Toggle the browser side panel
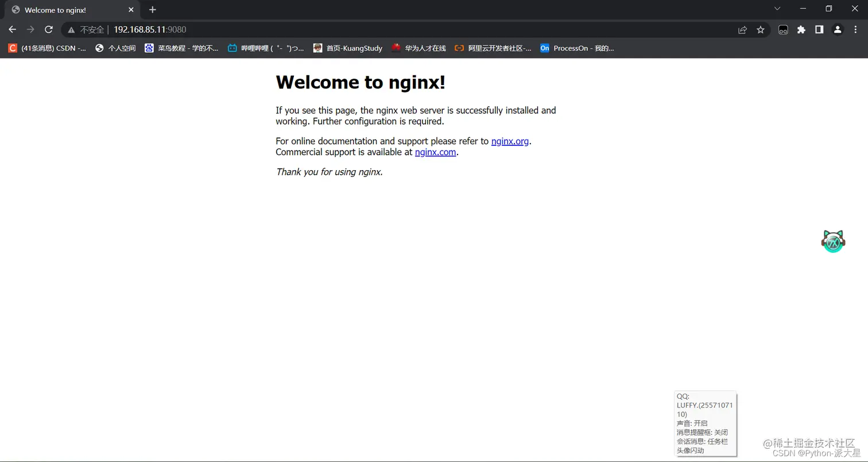 click(x=819, y=30)
